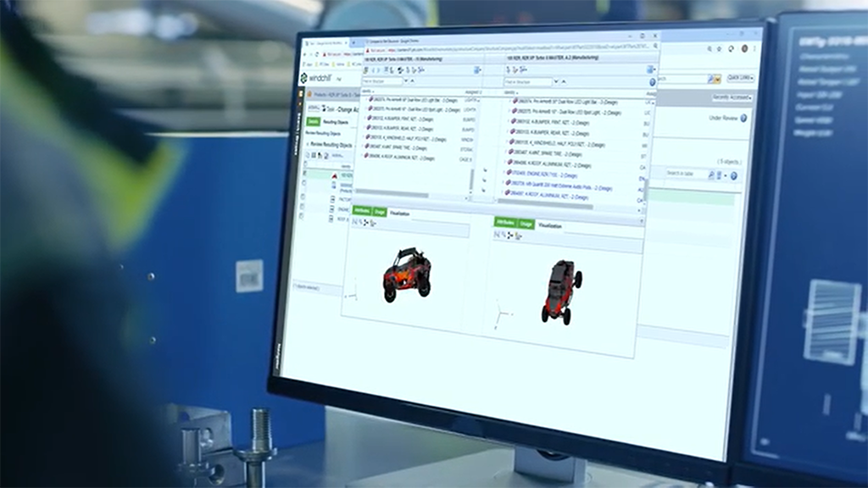
Task: Expand MB Quart Extreme Audio Pods row
Action: point(504,183)
